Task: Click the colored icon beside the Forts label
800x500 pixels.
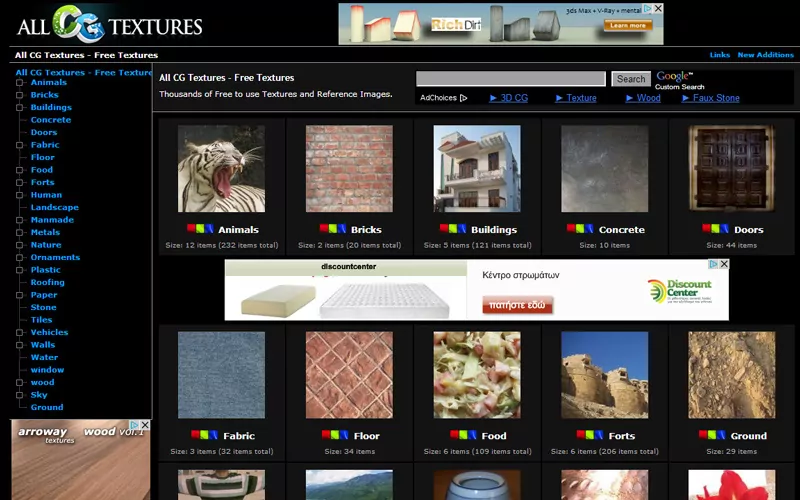Action: coord(591,435)
